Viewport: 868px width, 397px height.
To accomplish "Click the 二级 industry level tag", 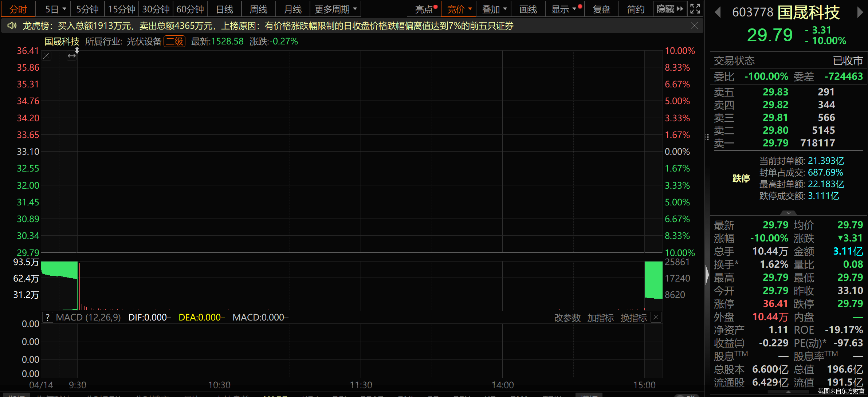I will point(174,42).
